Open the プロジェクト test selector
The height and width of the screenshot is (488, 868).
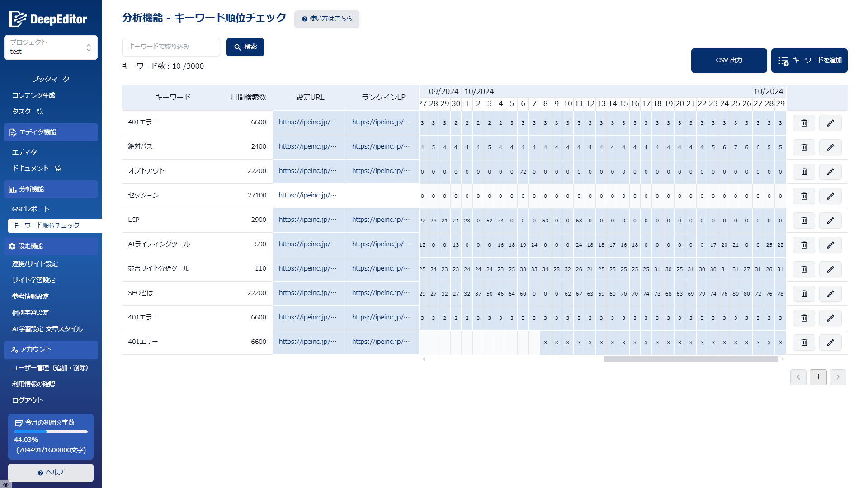coord(51,47)
